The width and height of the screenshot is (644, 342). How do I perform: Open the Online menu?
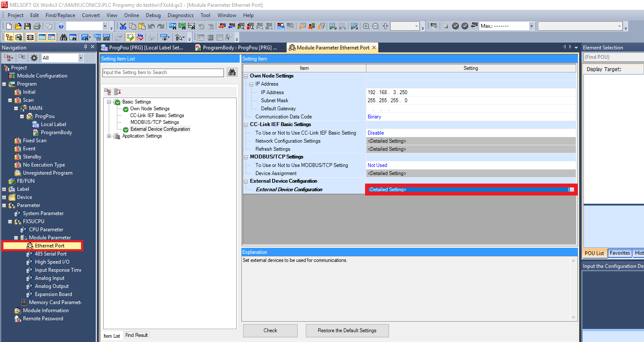coord(131,15)
